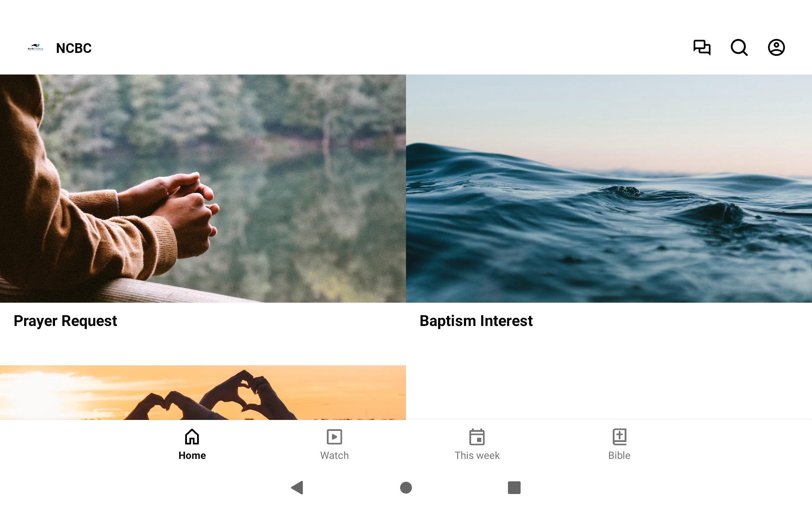Screen dimensions: 812x508
Task: Switch to the Watch tab label
Action: click(x=335, y=456)
